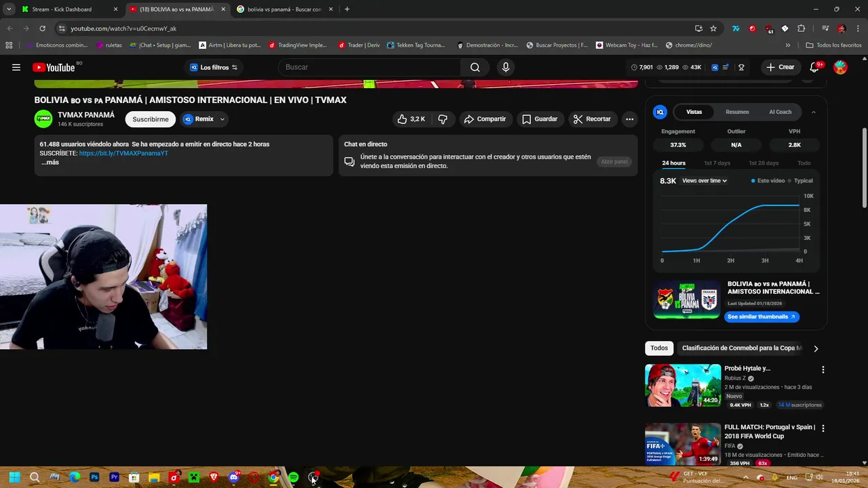Click the Crear button
Image resolution: width=868 pixels, height=488 pixels.
[x=780, y=67]
